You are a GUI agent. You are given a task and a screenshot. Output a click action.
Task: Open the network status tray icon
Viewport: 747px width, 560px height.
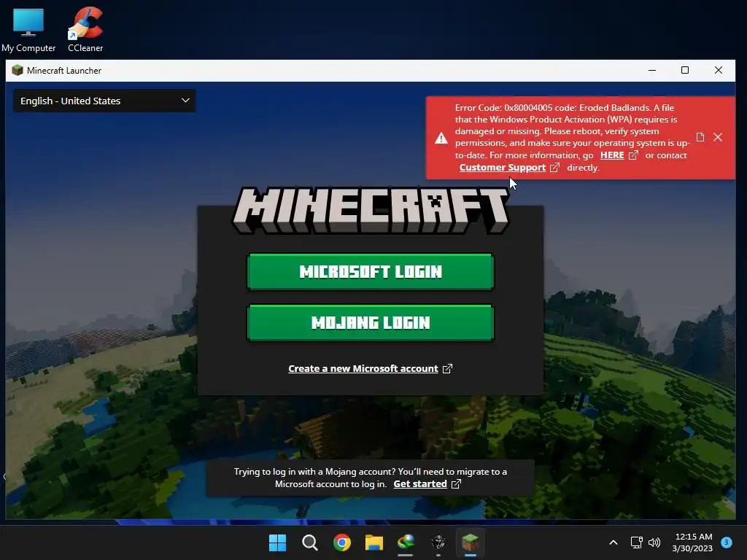636,542
